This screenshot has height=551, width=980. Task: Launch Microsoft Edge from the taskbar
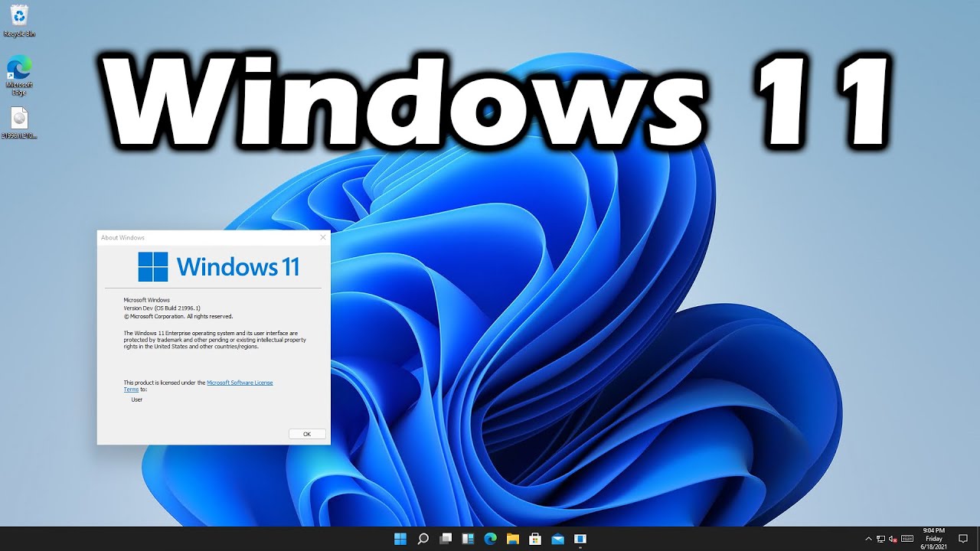(490, 539)
